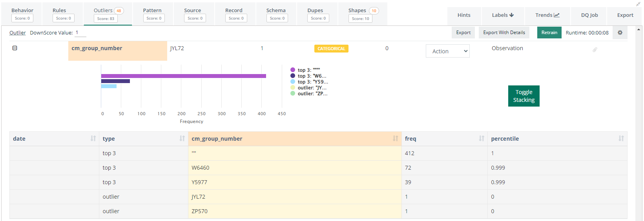Sort table by the freq column
The height and width of the screenshot is (221, 644).
click(481, 138)
